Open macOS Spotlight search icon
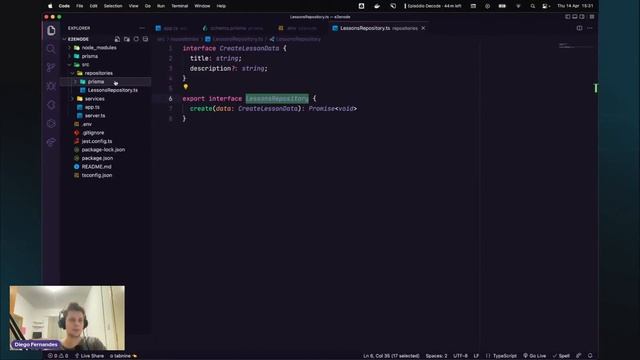 click(x=532, y=6)
